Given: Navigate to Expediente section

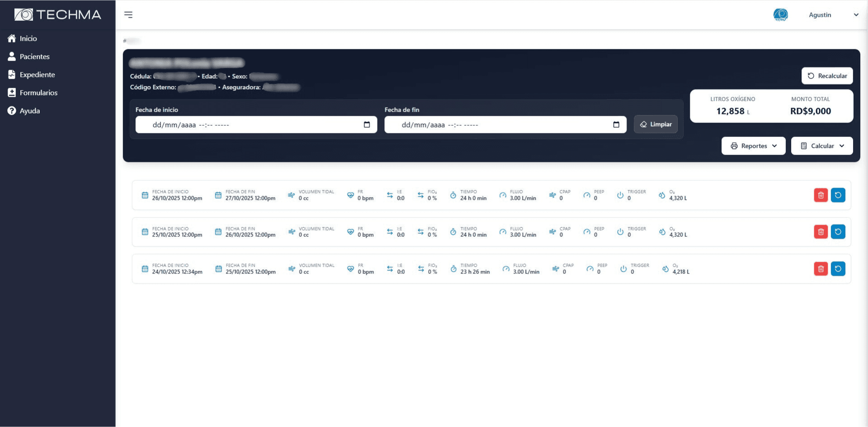Looking at the screenshot, I should pyautogui.click(x=37, y=75).
